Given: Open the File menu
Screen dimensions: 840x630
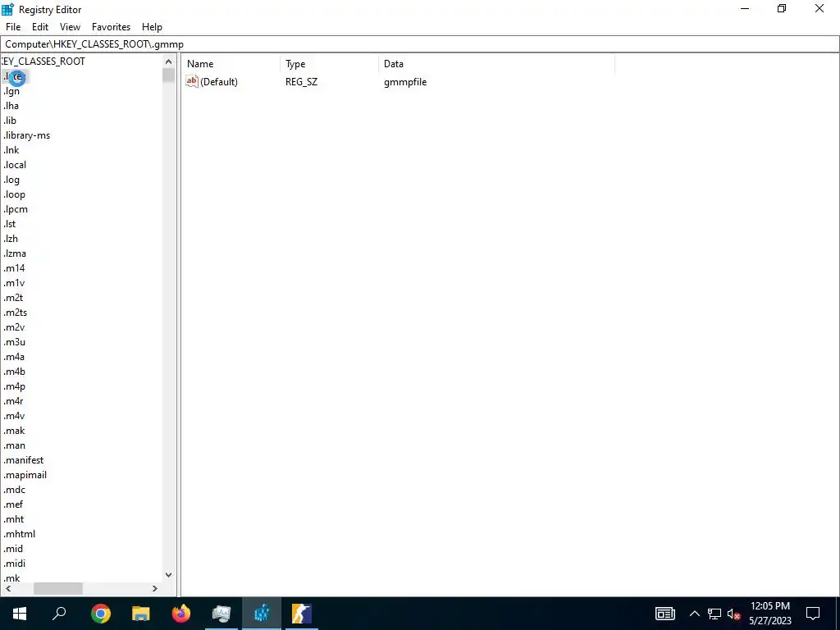Looking at the screenshot, I should pyautogui.click(x=13, y=27).
